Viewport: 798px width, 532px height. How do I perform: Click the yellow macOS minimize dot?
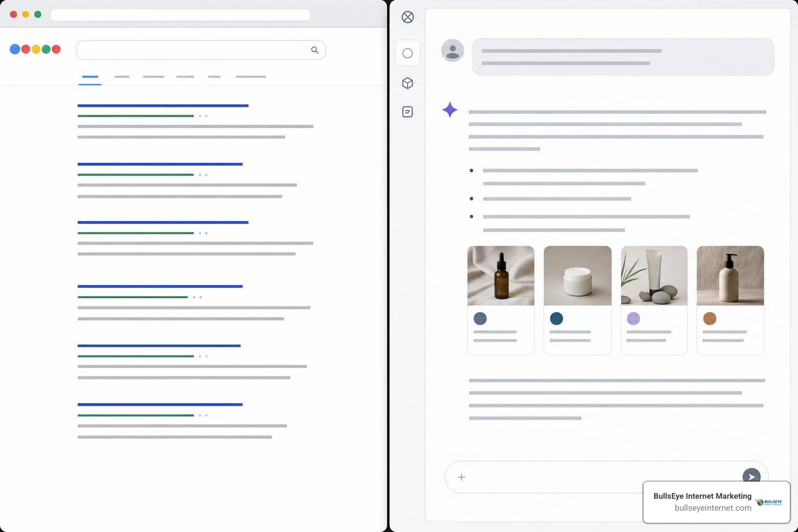coord(25,15)
